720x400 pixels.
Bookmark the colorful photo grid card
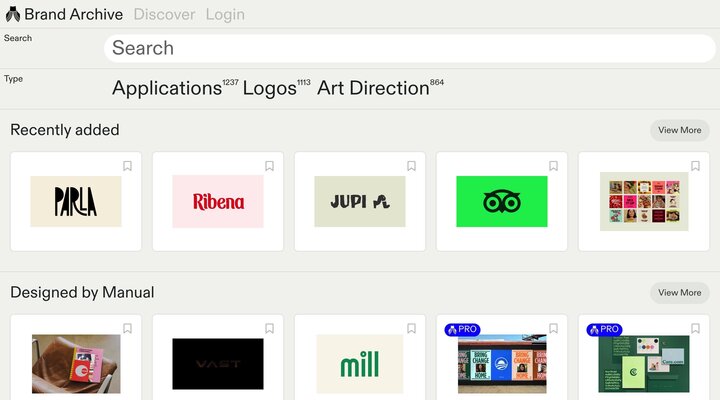[x=696, y=166]
